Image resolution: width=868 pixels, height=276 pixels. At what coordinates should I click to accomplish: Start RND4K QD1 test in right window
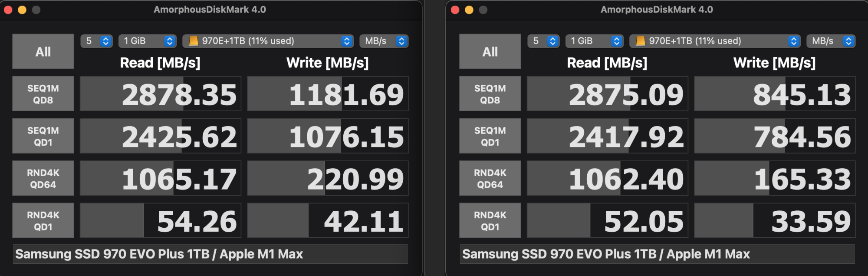pyautogui.click(x=490, y=220)
